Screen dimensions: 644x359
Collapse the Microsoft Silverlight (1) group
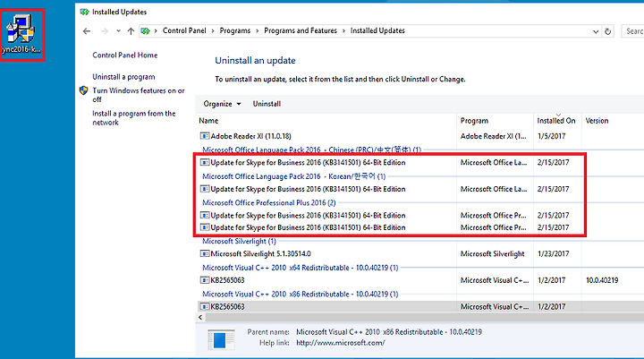click(x=239, y=242)
